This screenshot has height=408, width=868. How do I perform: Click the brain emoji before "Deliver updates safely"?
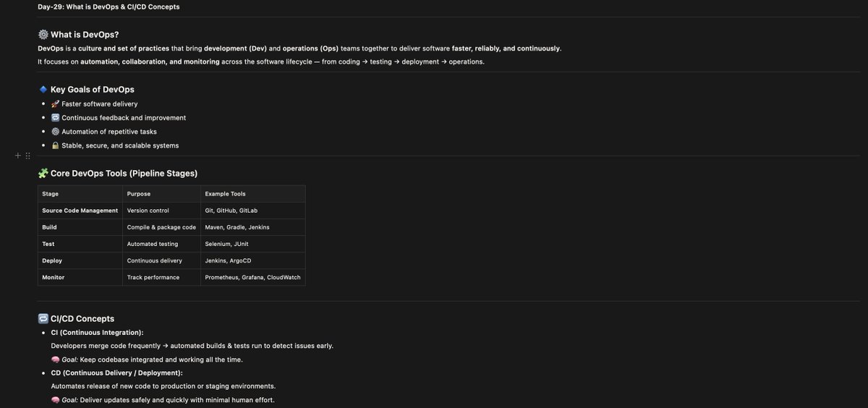tap(55, 400)
